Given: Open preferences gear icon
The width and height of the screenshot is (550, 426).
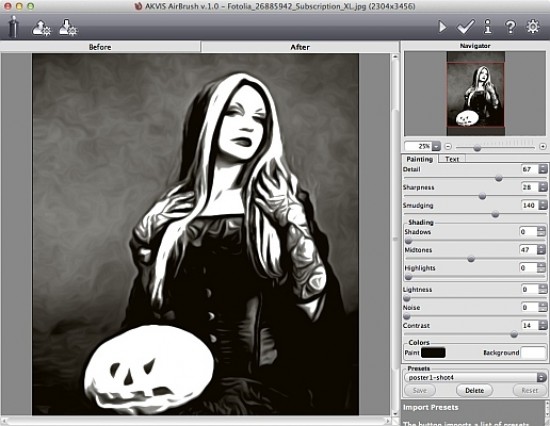Looking at the screenshot, I should 533,27.
